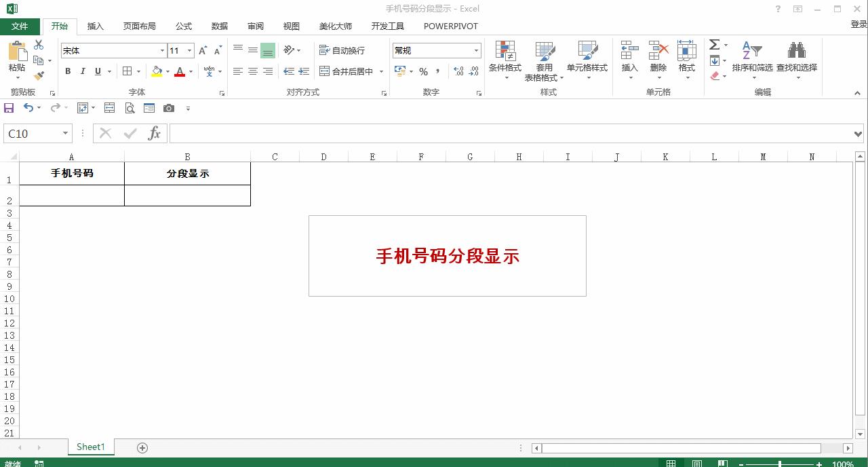
Task: Open the font name dropdown
Action: (x=162, y=50)
